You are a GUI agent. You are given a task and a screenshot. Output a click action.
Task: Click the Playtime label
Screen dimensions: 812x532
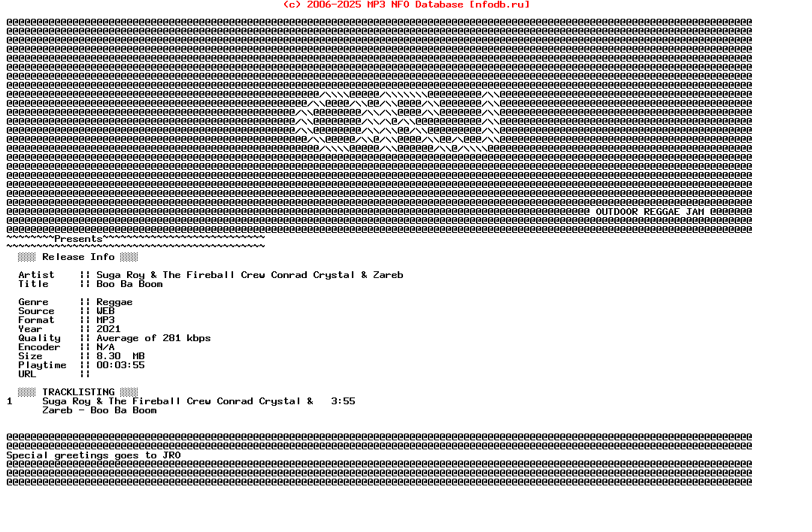42,365
